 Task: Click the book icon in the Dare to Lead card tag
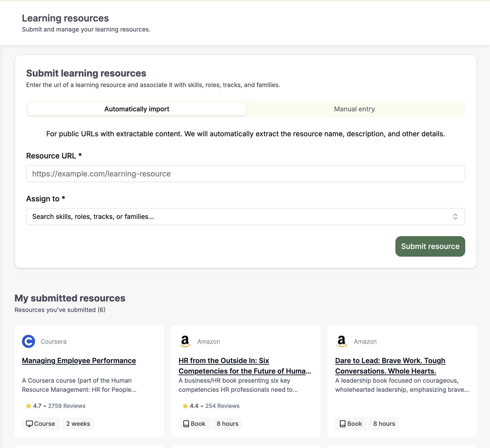click(342, 424)
